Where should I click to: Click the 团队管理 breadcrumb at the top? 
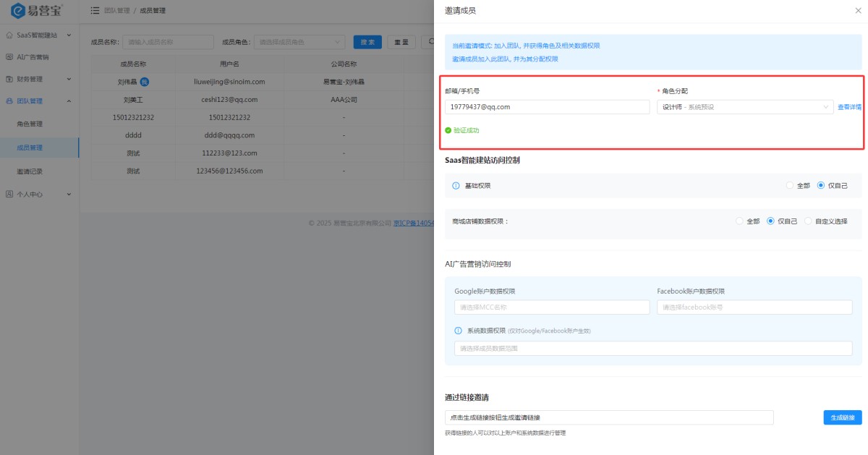tap(116, 11)
